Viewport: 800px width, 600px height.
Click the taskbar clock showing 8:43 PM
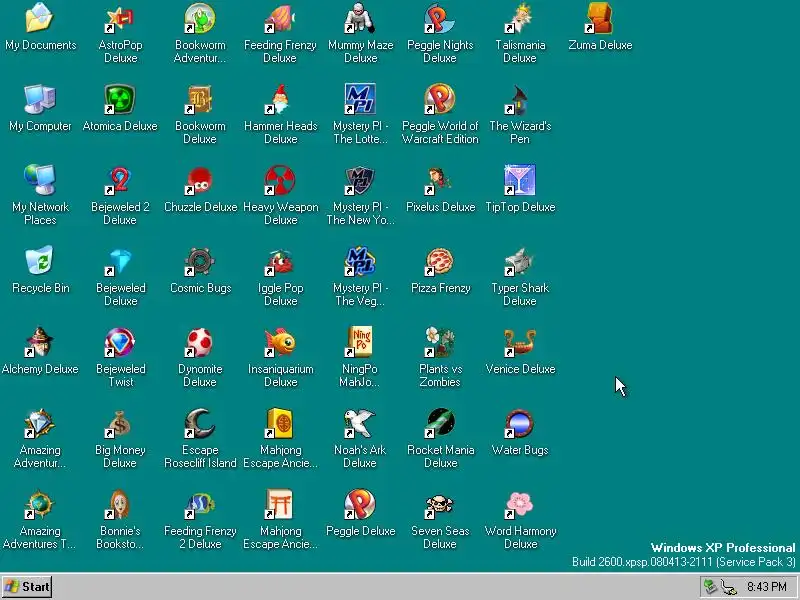[767, 587]
